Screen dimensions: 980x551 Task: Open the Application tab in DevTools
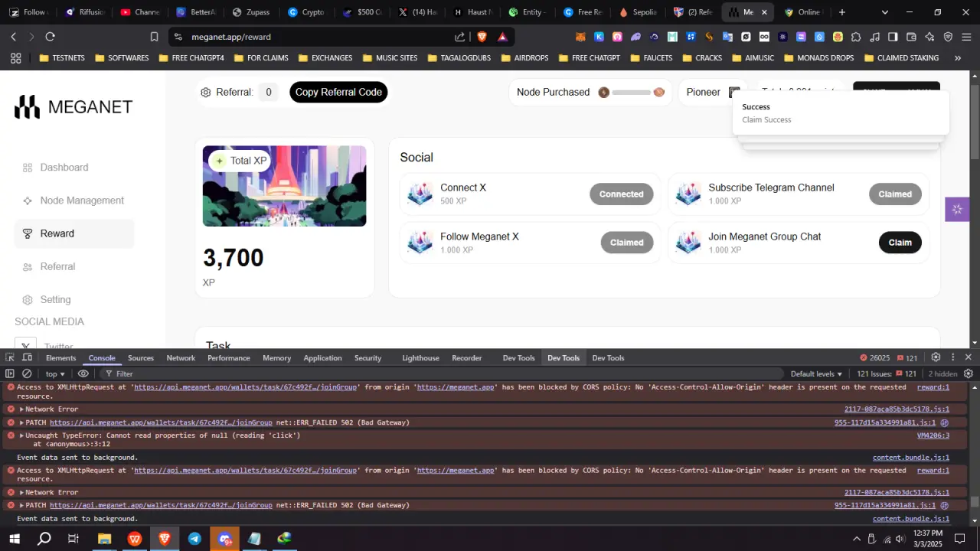[322, 357]
